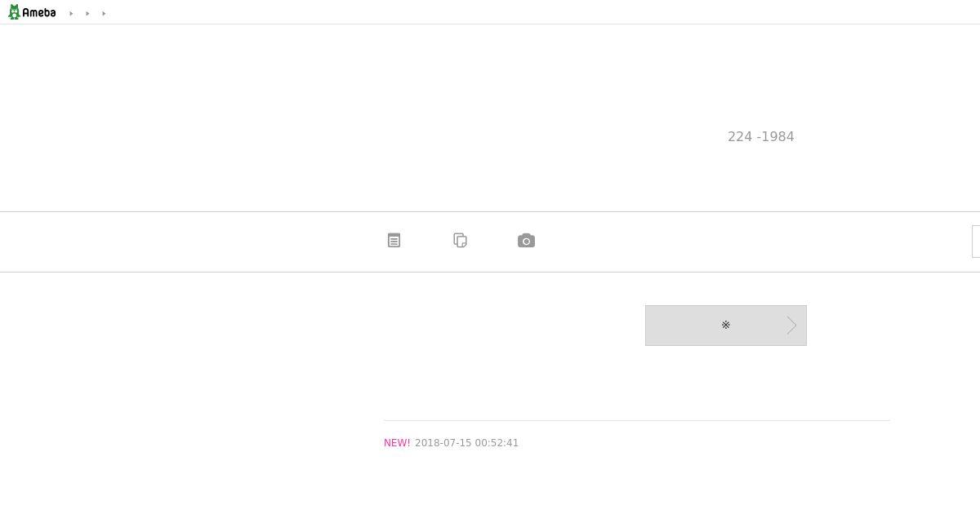Click the gray ※ button body
The image size is (980, 514).
click(726, 326)
